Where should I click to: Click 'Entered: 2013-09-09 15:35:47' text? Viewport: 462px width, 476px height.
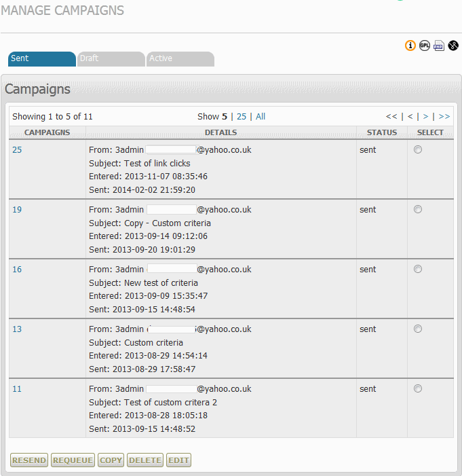[x=148, y=296]
